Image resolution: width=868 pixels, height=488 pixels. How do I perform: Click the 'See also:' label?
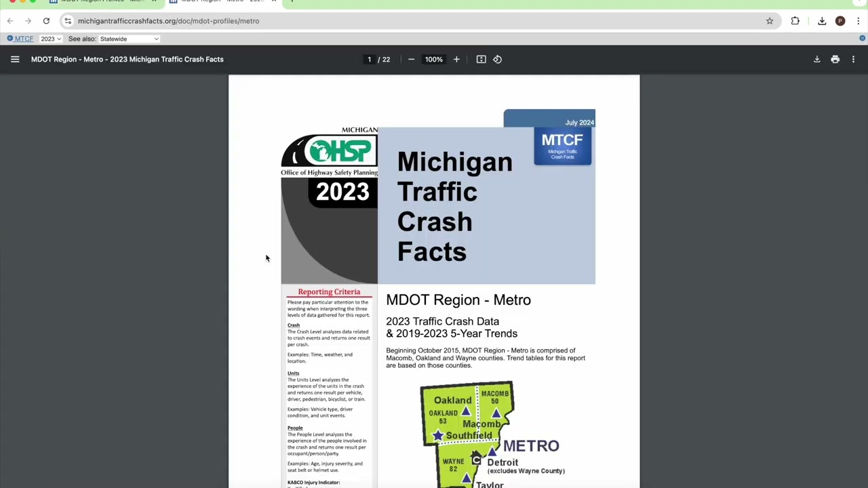82,39
